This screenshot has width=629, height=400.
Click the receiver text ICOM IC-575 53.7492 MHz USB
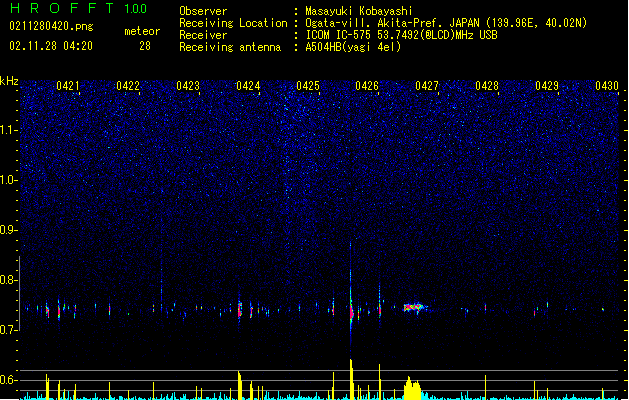click(x=402, y=35)
